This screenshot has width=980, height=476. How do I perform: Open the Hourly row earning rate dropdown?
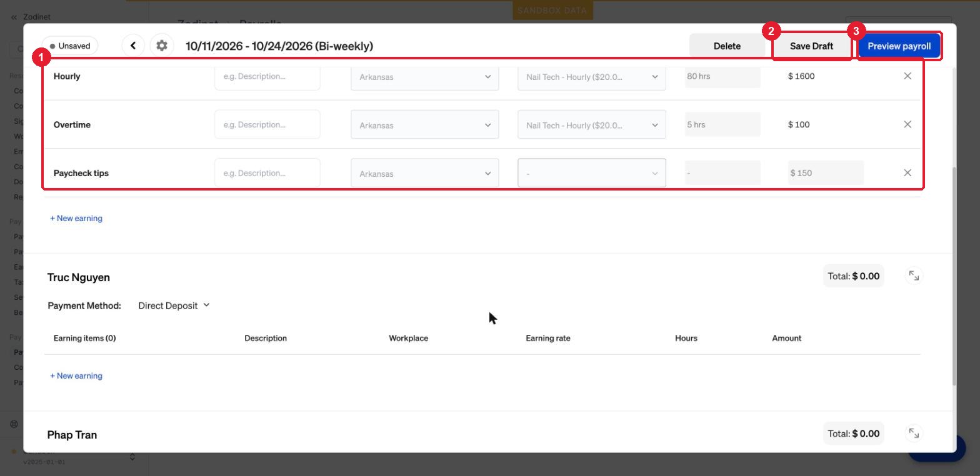[x=592, y=77]
